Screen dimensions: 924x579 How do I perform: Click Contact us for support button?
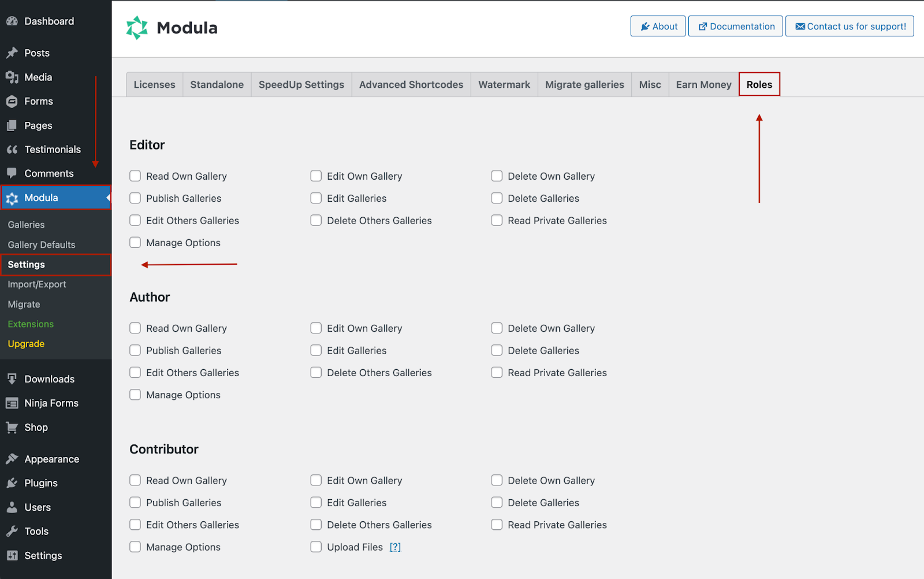pyautogui.click(x=850, y=27)
